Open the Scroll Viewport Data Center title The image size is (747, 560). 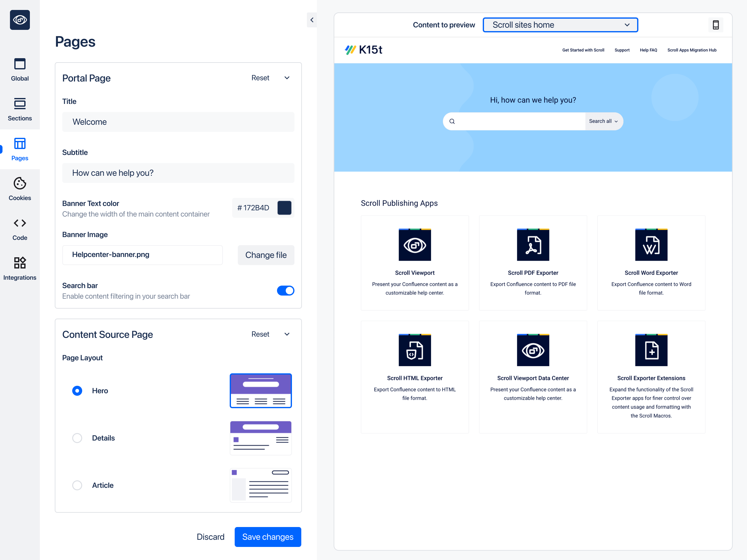click(533, 378)
